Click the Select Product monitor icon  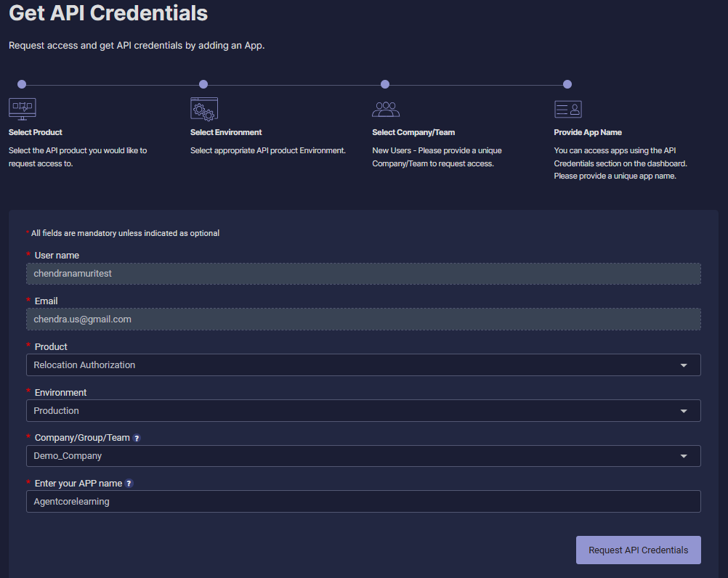[x=22, y=109]
